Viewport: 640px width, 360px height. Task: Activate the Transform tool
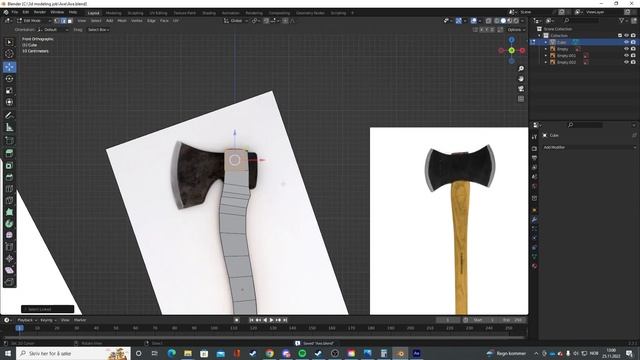9,102
